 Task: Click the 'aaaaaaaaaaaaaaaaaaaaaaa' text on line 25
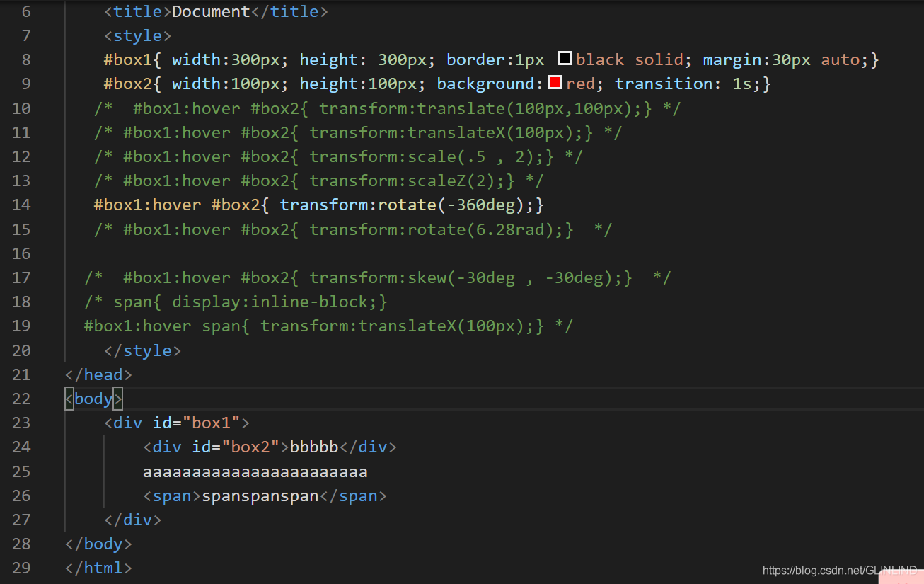point(255,471)
